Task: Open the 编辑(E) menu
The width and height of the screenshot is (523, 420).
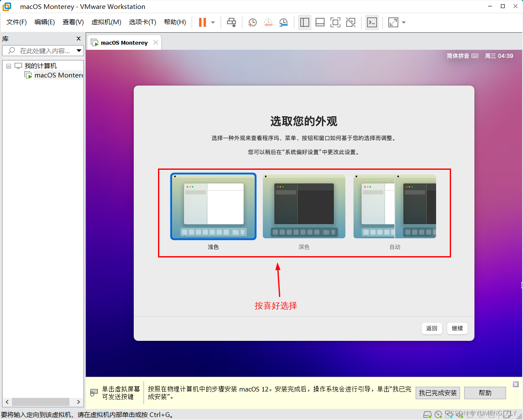Action: tap(45, 22)
